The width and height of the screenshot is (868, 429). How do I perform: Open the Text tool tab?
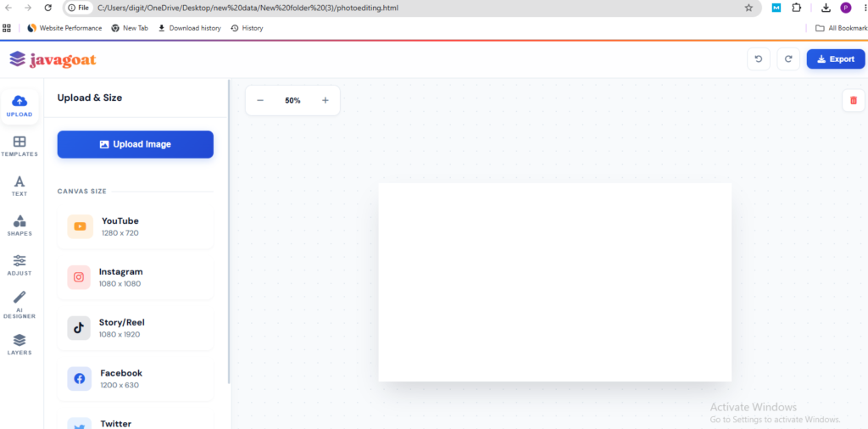tap(19, 186)
